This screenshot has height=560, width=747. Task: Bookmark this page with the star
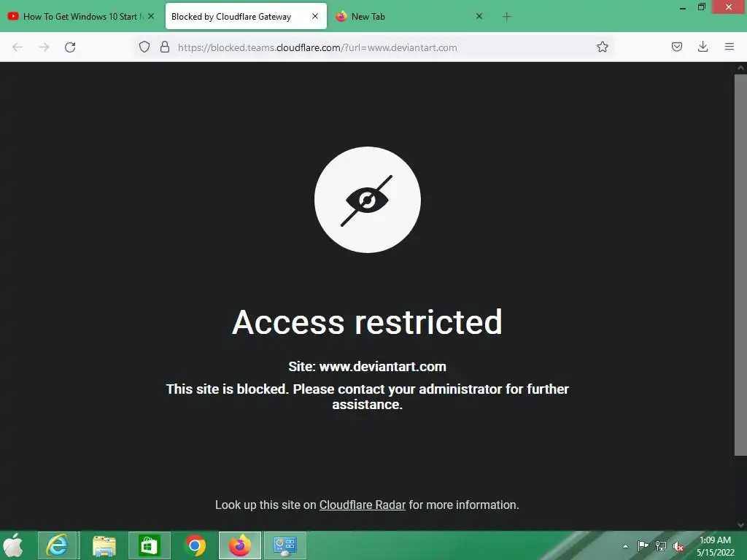click(x=602, y=47)
